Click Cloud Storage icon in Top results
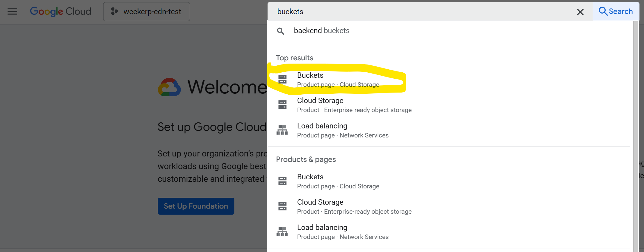 282,105
